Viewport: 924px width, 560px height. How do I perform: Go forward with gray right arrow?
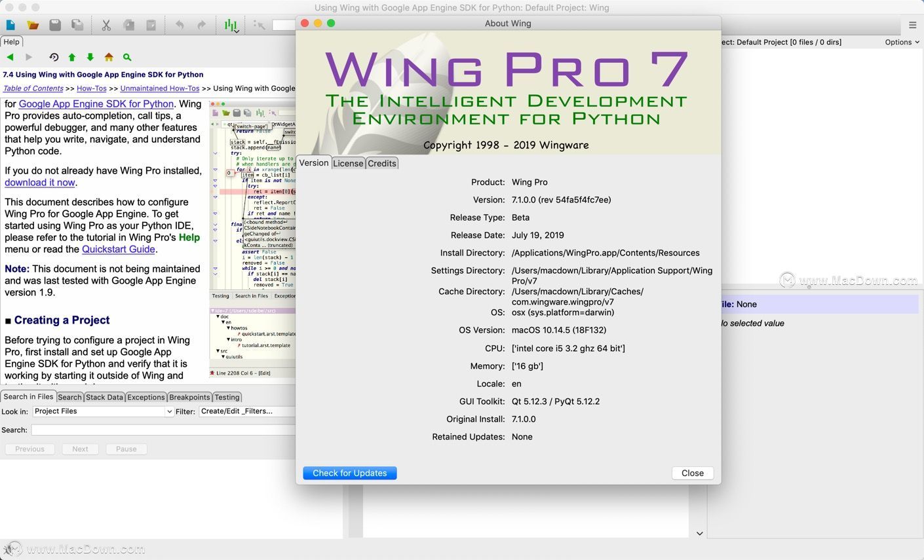tap(28, 57)
